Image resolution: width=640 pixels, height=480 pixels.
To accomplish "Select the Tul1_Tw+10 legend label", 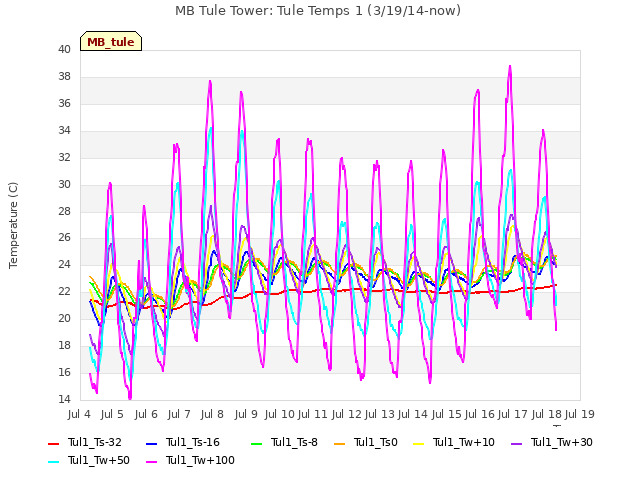I will 464,442.
